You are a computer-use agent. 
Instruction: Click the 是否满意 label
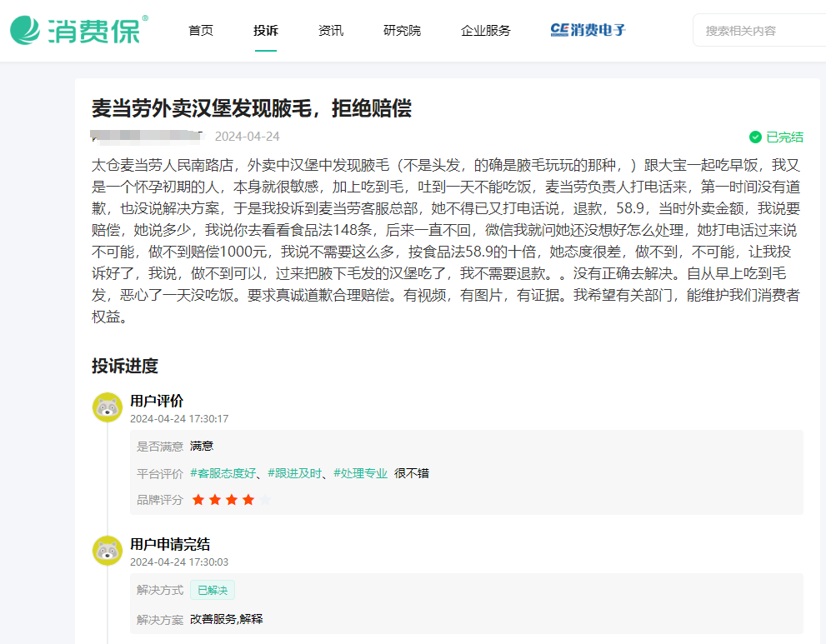[x=160, y=447]
